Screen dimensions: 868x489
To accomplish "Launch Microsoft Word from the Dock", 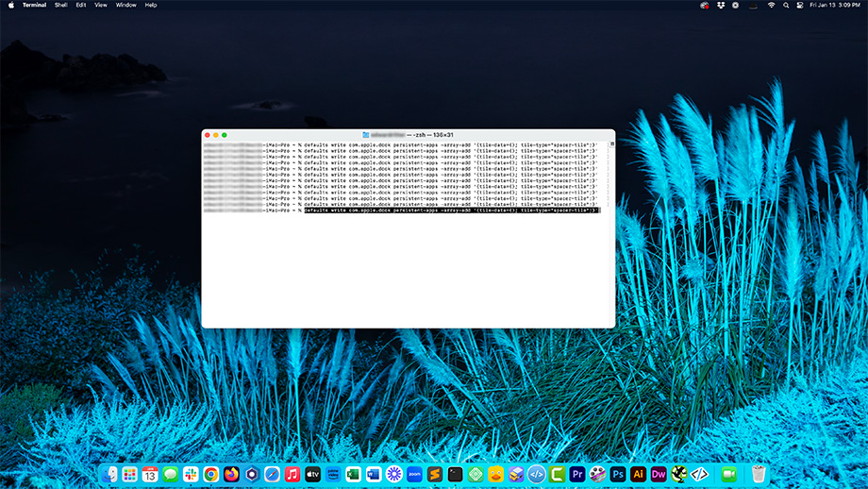I will (374, 474).
